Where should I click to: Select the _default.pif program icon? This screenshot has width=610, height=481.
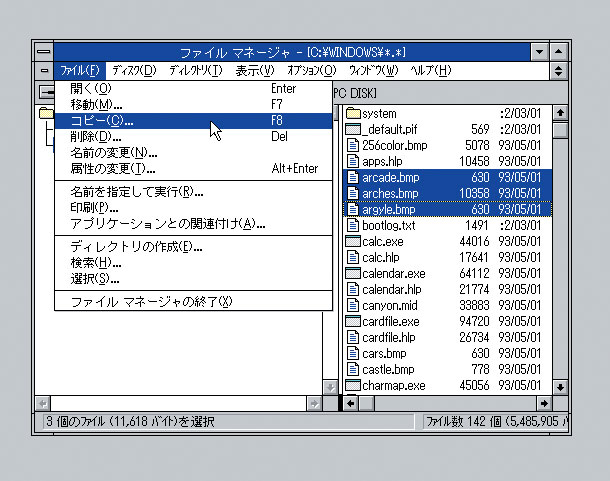[x=353, y=129]
